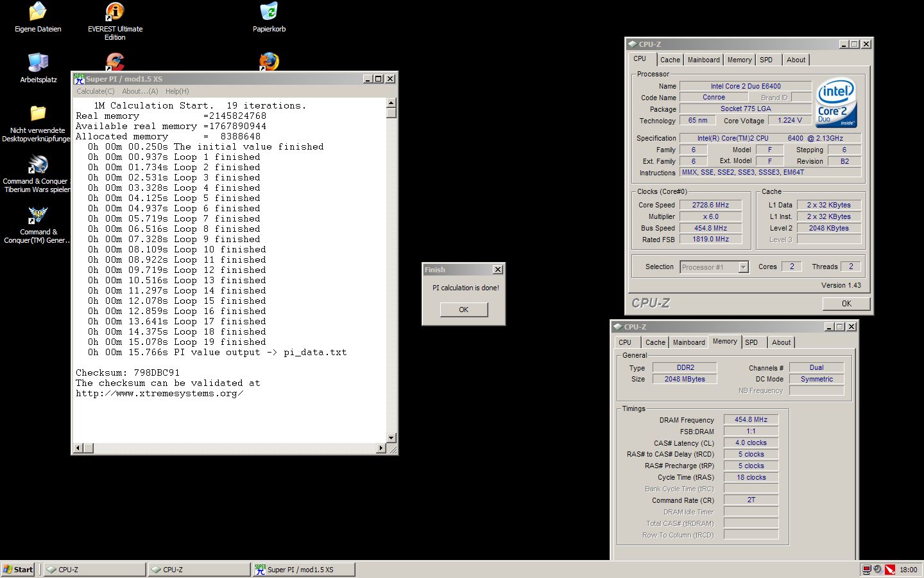Switch to second CPU-Z taskbar button
The image size is (924, 578).
(x=200, y=569)
